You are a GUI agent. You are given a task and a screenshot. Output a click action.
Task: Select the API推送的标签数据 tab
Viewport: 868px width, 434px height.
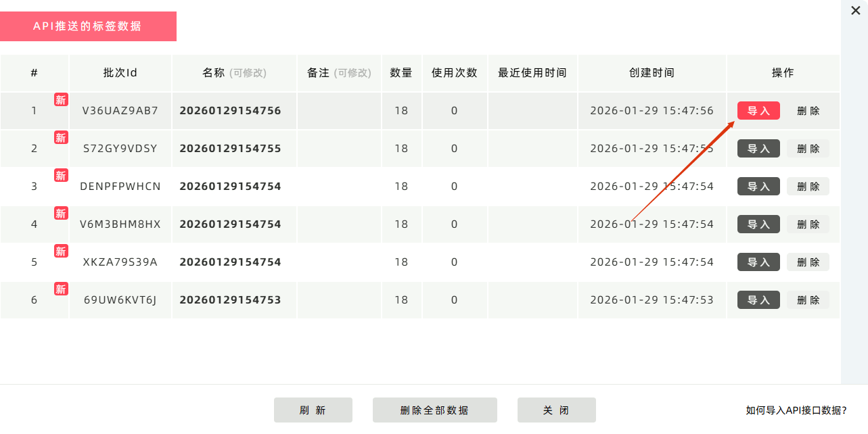88,26
